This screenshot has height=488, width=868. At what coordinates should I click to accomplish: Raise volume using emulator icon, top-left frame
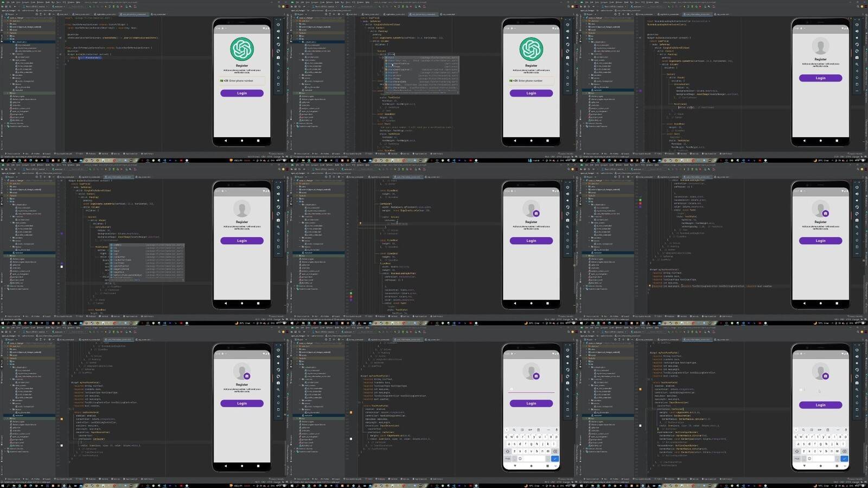point(278,31)
